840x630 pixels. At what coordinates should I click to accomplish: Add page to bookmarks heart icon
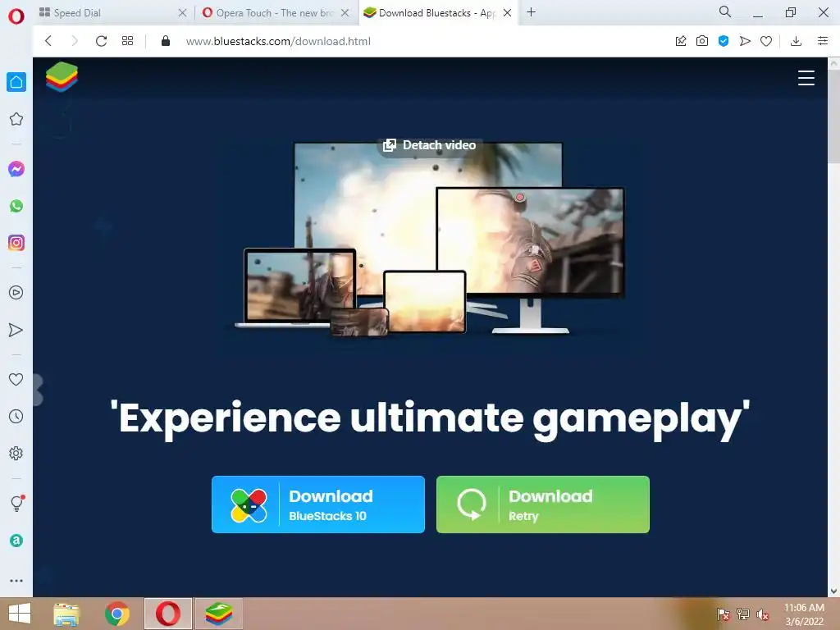pos(766,41)
